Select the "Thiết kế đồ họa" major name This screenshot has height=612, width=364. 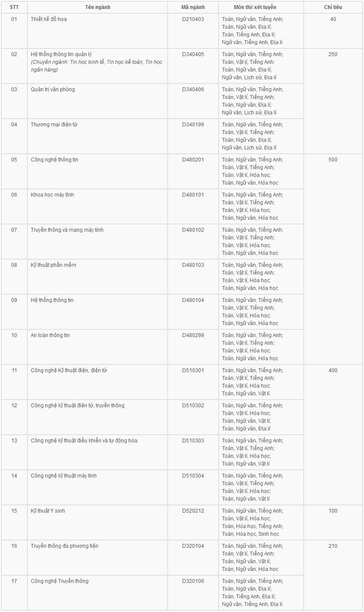49,19
